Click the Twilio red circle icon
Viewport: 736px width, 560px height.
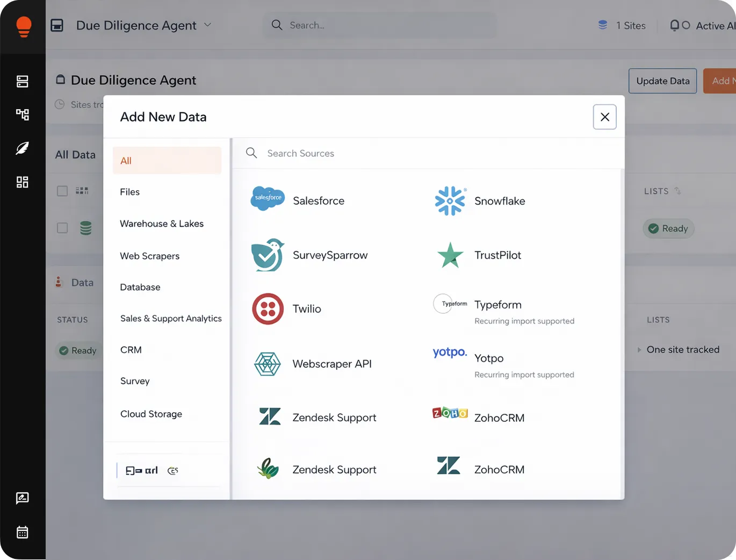[268, 309]
